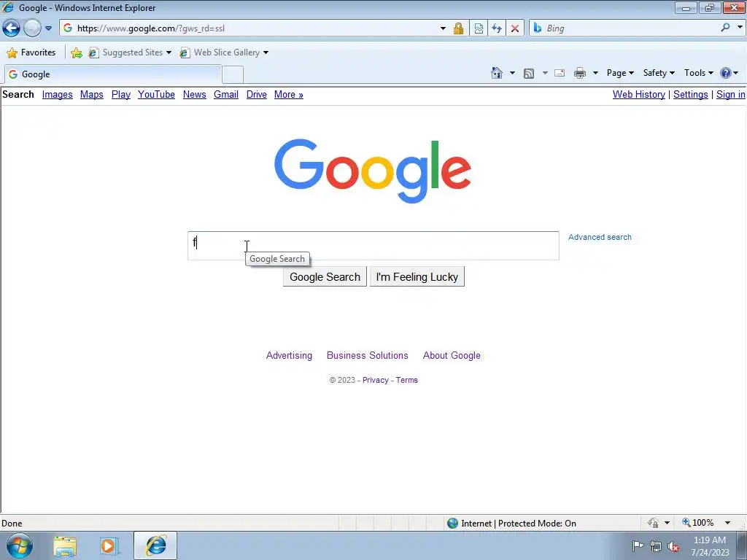The image size is (747, 560).
Task: Open the Safety menu
Action: coord(659,73)
